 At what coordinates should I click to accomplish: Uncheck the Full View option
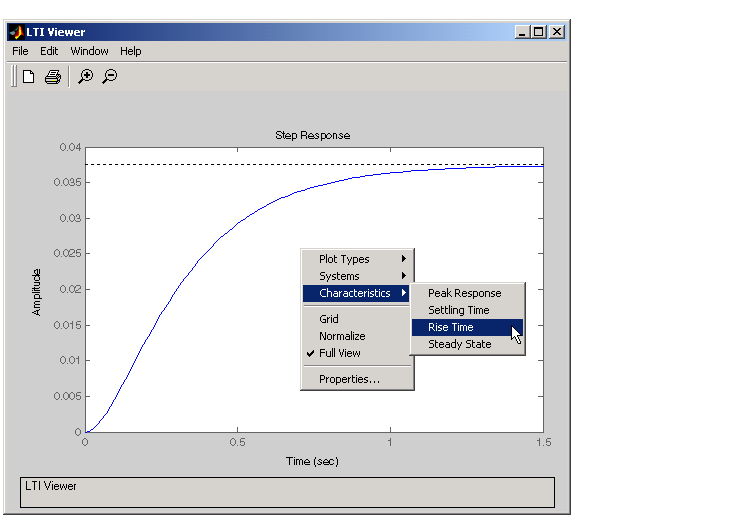[340, 353]
